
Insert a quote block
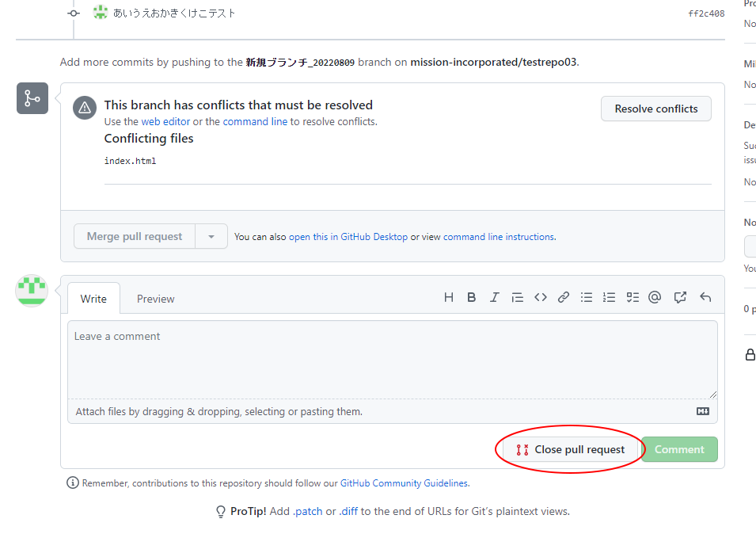tap(518, 298)
